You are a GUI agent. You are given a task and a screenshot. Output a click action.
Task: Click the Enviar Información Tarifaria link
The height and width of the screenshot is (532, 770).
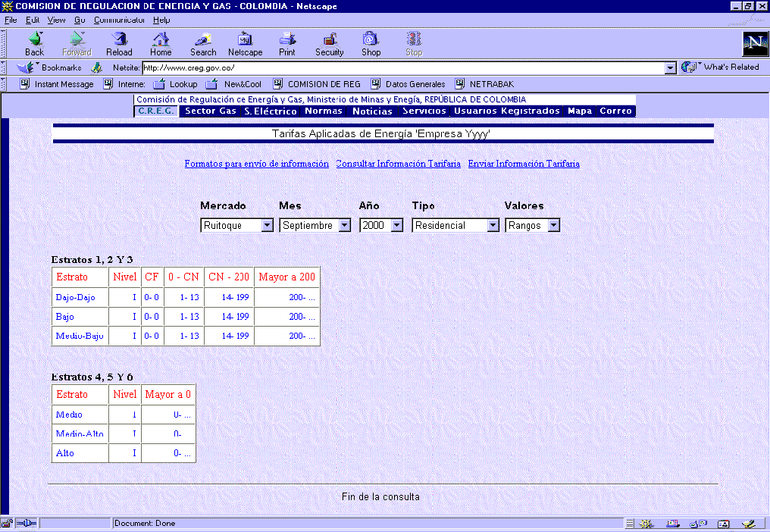[524, 164]
